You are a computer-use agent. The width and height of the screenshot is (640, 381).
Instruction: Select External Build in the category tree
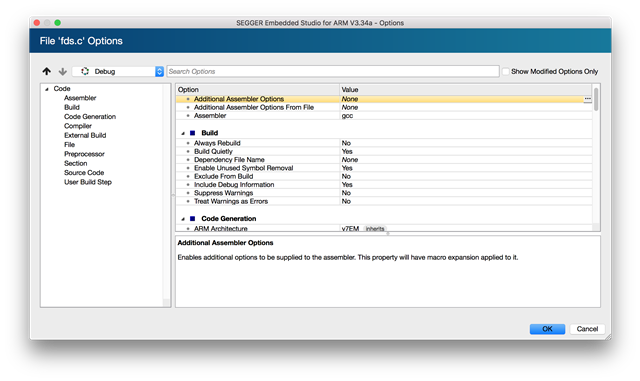click(x=85, y=136)
